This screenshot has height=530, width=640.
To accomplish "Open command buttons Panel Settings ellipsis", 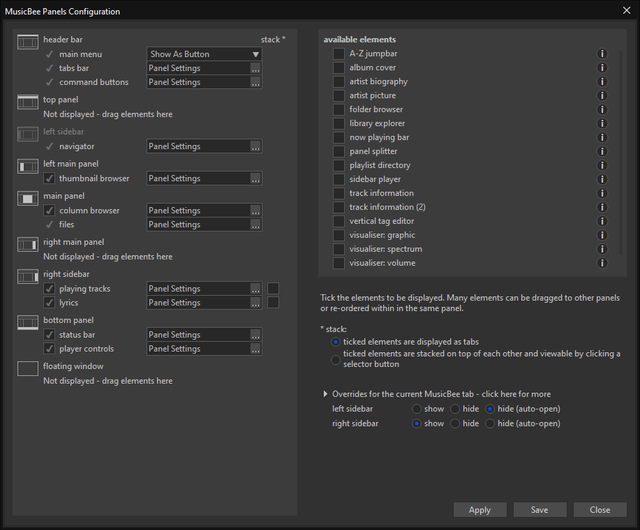I will [256, 82].
